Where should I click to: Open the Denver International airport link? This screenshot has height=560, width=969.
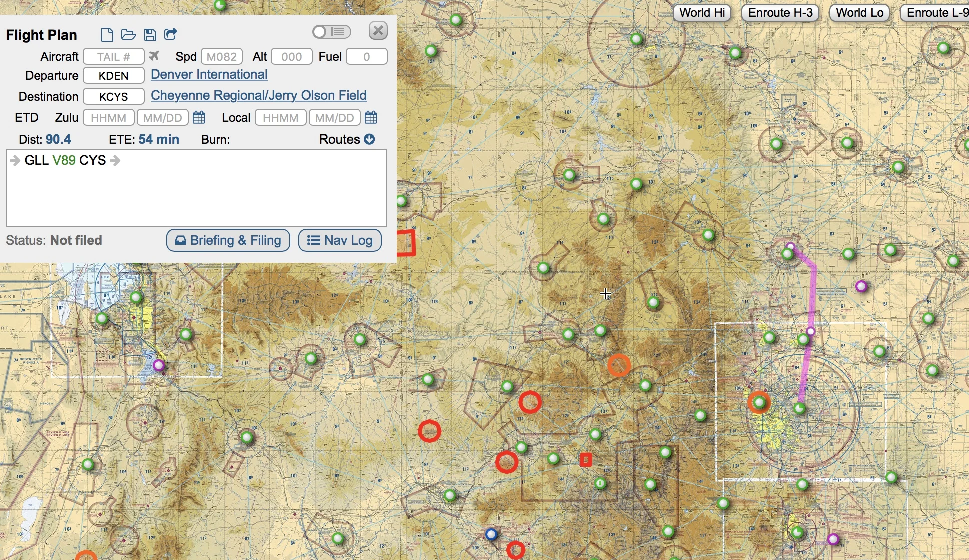click(x=209, y=75)
